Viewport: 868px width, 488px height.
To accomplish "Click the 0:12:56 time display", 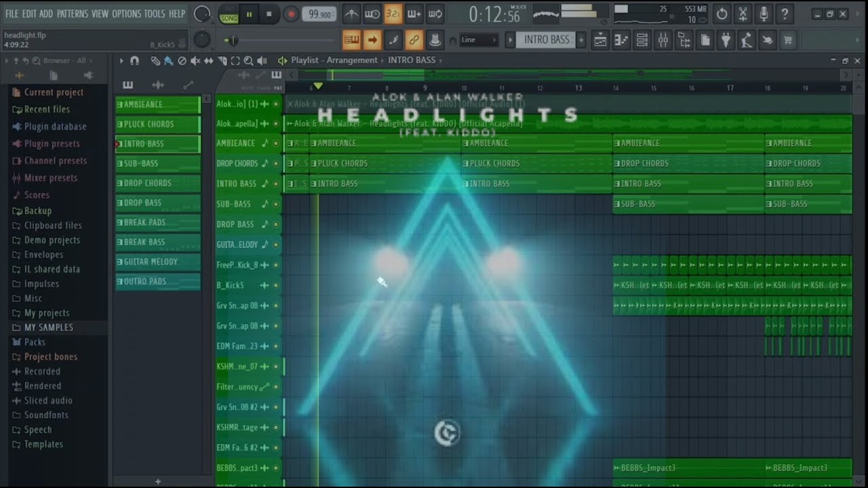I will 494,14.
